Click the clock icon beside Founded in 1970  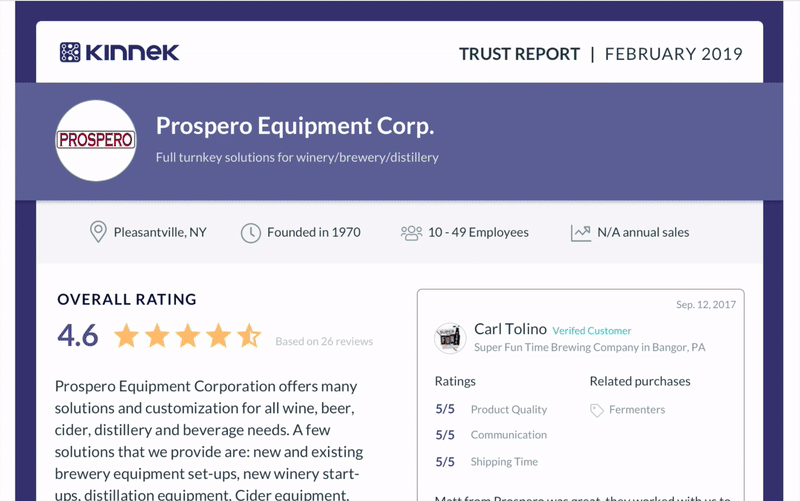(251, 233)
